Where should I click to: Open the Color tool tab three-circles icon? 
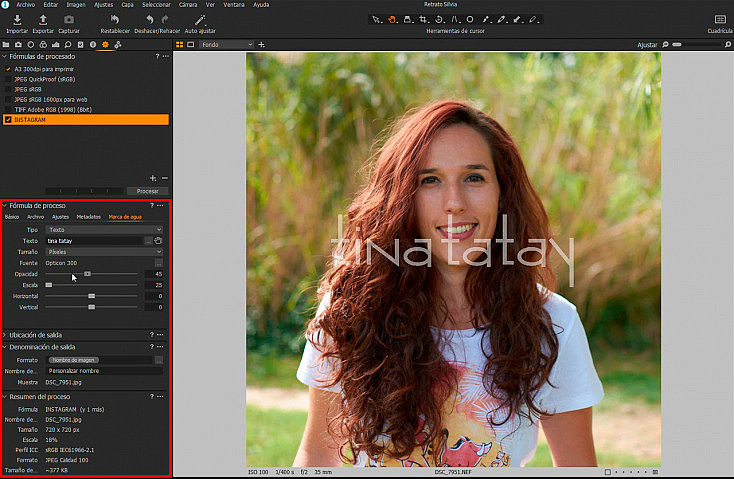pyautogui.click(x=43, y=44)
